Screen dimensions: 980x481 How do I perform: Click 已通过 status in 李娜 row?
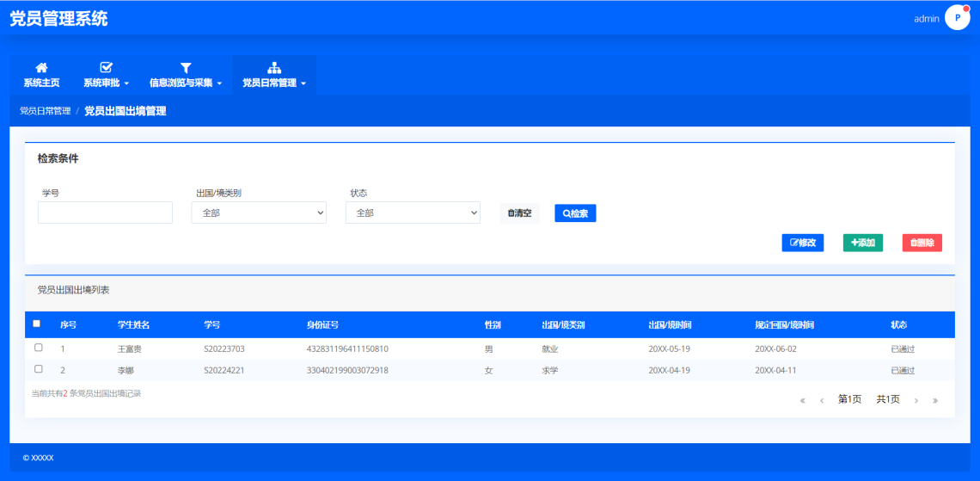(x=903, y=370)
